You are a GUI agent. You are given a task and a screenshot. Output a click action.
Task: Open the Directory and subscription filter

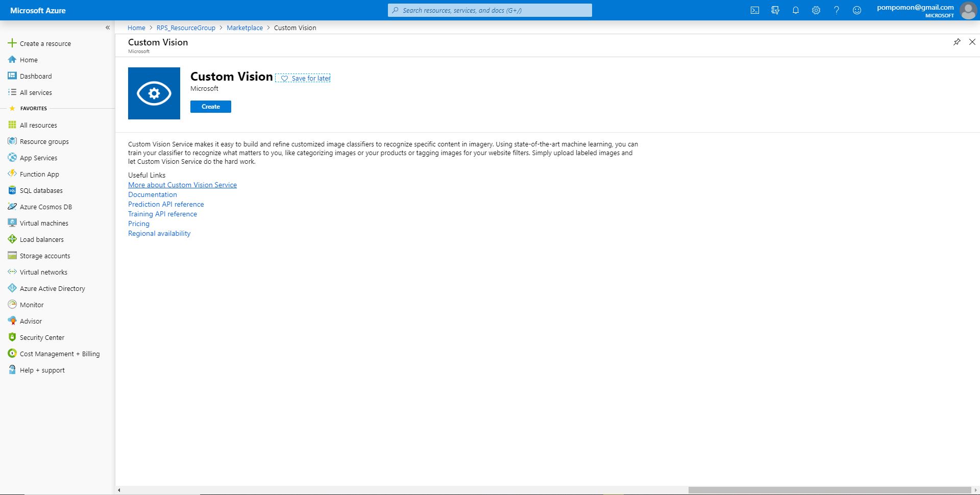pos(775,10)
